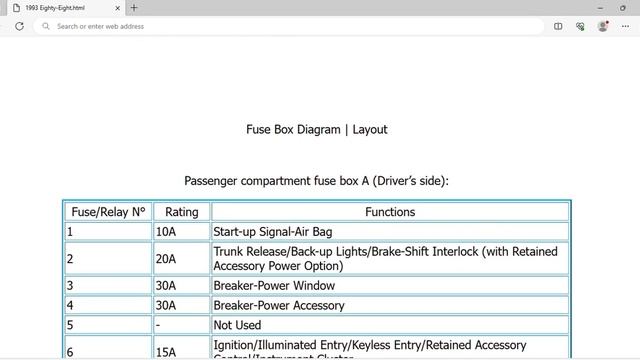This screenshot has height=360, width=640.
Task: Select fuse number 3 cell
Action: click(108, 285)
